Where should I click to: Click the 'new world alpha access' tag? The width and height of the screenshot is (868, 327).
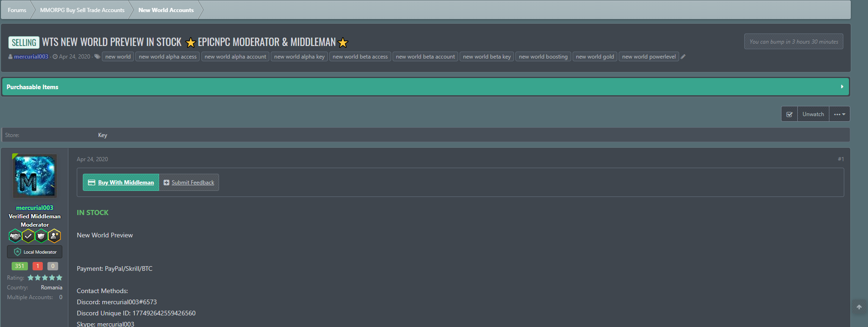(167, 57)
